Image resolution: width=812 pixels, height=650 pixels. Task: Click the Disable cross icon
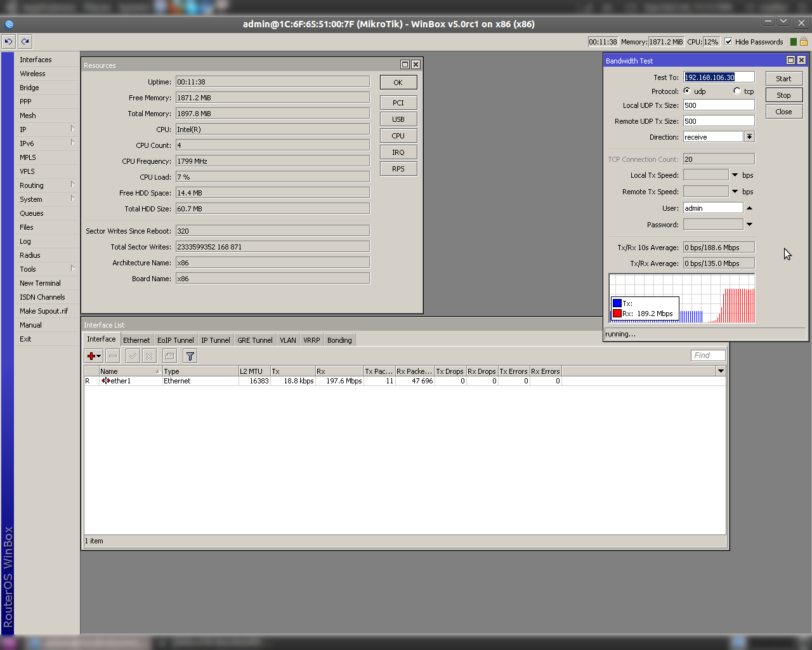point(149,356)
